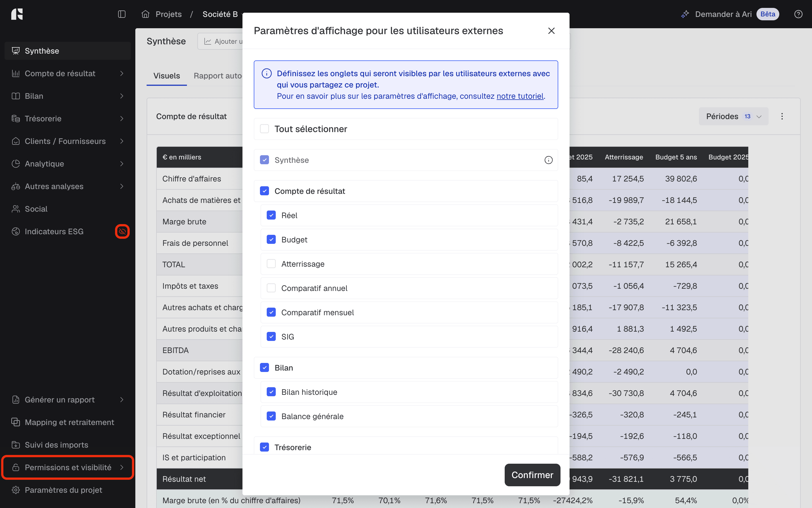Image resolution: width=812 pixels, height=508 pixels.
Task: Open the Périodes dropdown
Action: click(x=734, y=116)
